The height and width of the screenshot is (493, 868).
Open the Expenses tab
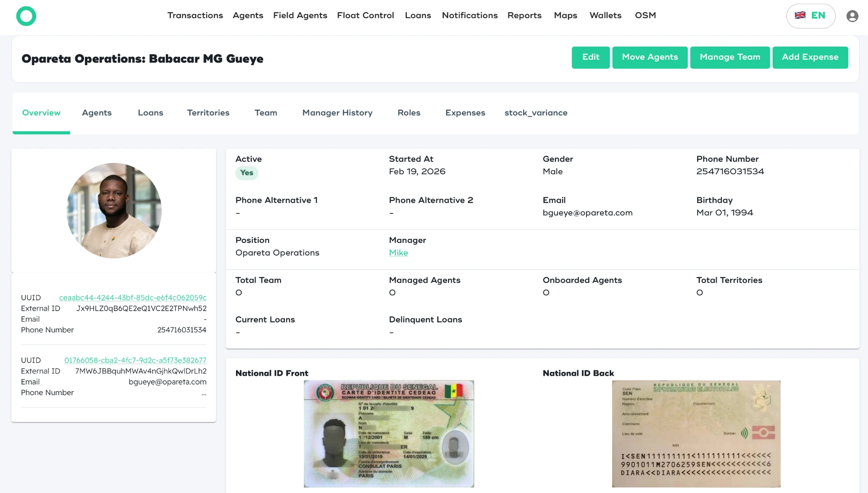[x=465, y=113]
